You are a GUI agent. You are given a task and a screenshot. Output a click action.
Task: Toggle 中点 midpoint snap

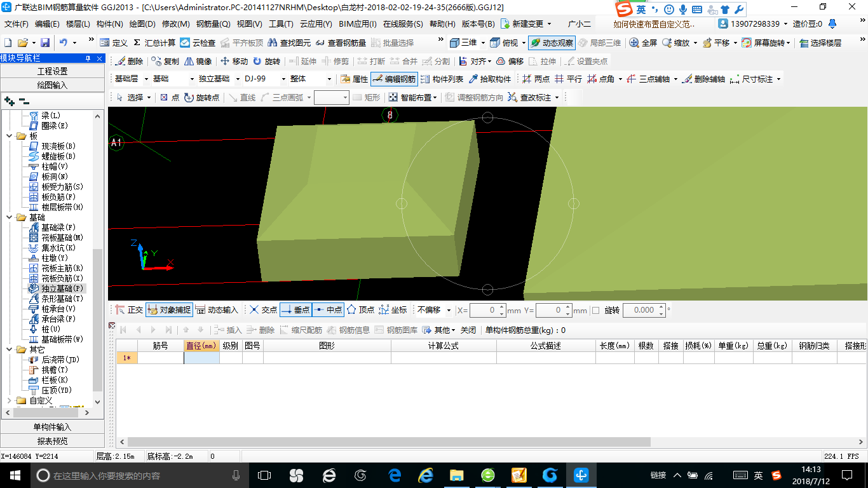pyautogui.click(x=328, y=309)
